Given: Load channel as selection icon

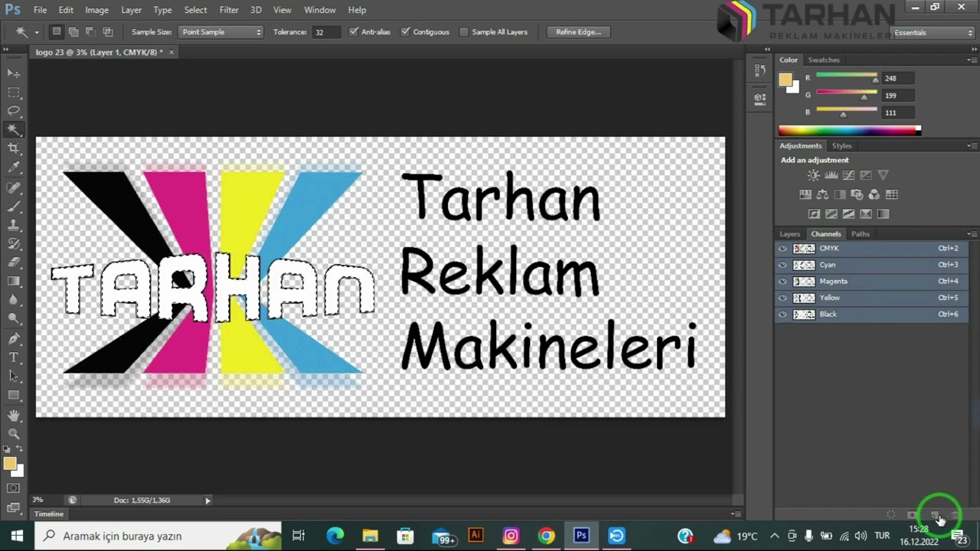Looking at the screenshot, I should click(x=890, y=515).
